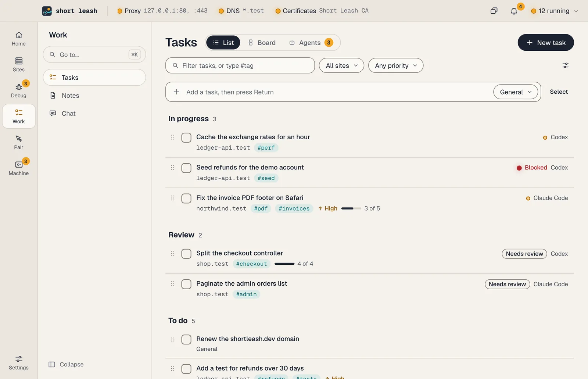Click drag handle for Split the checkout controller
588x379 pixels.
(172, 253)
